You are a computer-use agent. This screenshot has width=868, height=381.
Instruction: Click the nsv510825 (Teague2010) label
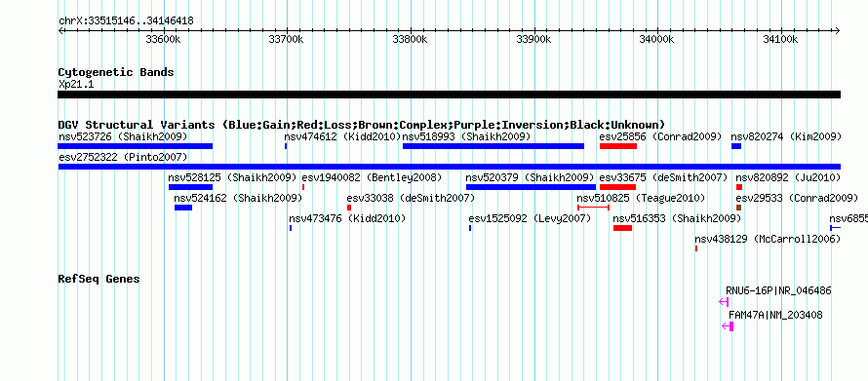(x=641, y=198)
